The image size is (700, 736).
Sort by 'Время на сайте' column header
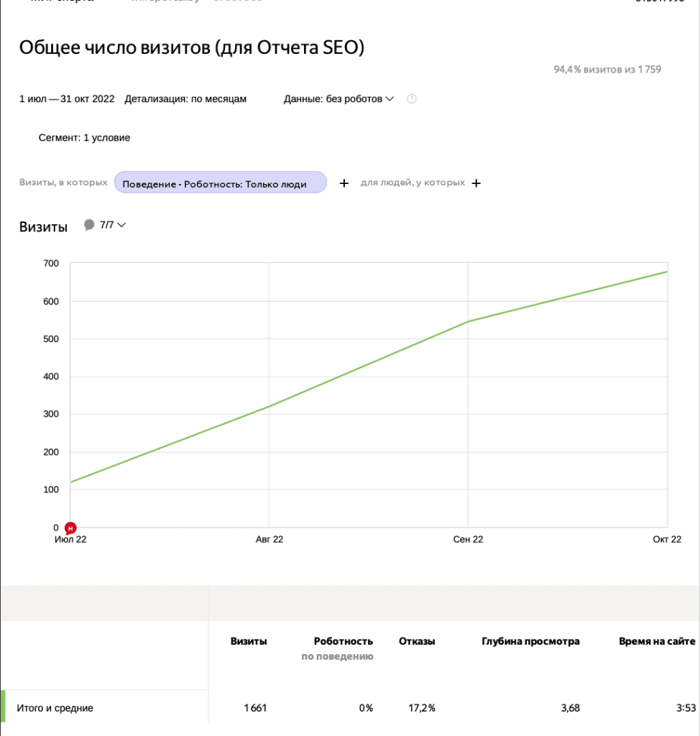pos(657,641)
